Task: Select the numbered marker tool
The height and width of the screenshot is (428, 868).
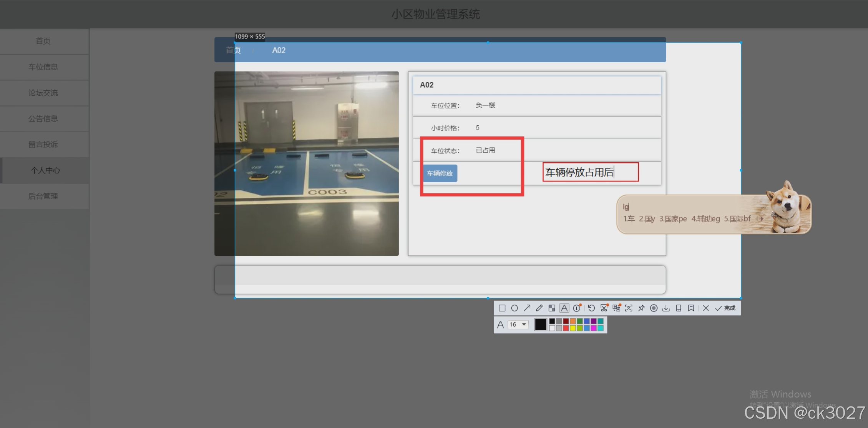Action: pyautogui.click(x=577, y=308)
